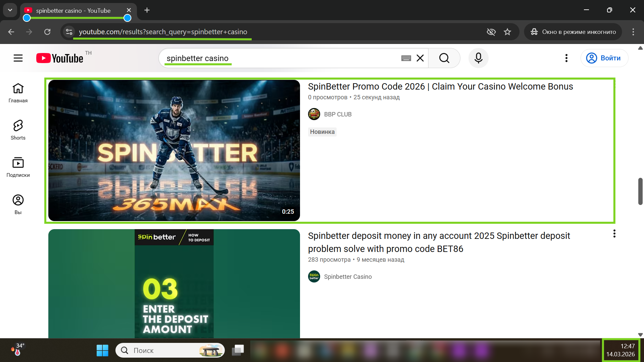The height and width of the screenshot is (362, 644).
Task: Toggle third-party cookie blocking eye icon
Action: [x=491, y=32]
